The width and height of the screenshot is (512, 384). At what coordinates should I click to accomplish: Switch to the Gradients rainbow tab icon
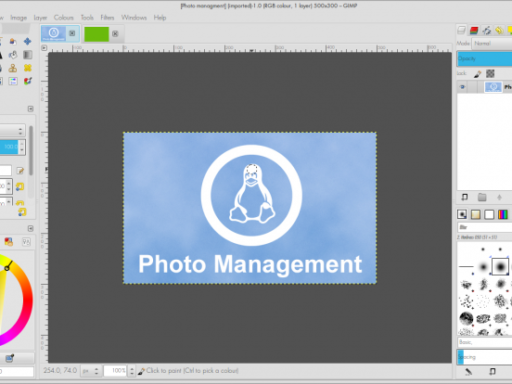pyautogui.click(x=503, y=214)
